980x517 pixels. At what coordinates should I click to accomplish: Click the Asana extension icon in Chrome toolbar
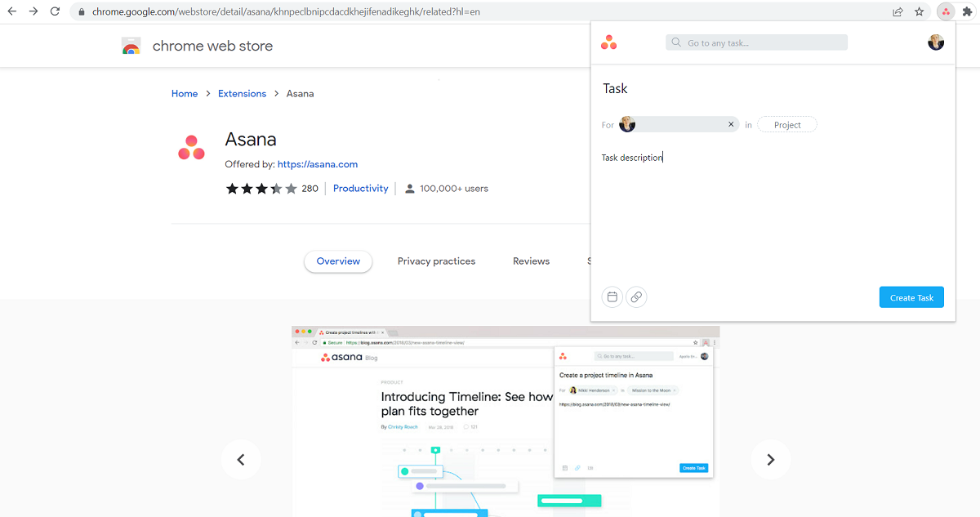[x=946, y=11]
